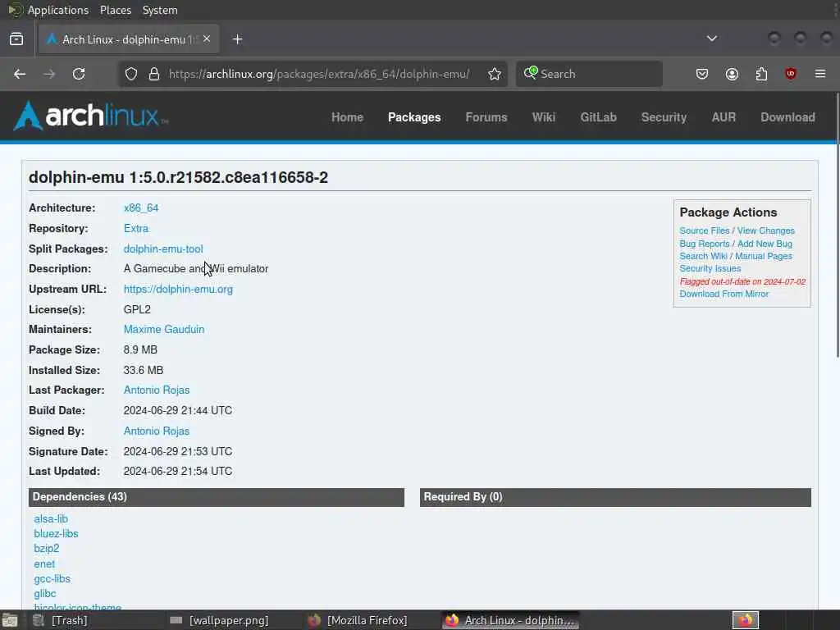Viewport: 840px width, 630px height.
Task: Click the 'Flagged out-of-date on 2024-07-02' text
Action: [742, 281]
